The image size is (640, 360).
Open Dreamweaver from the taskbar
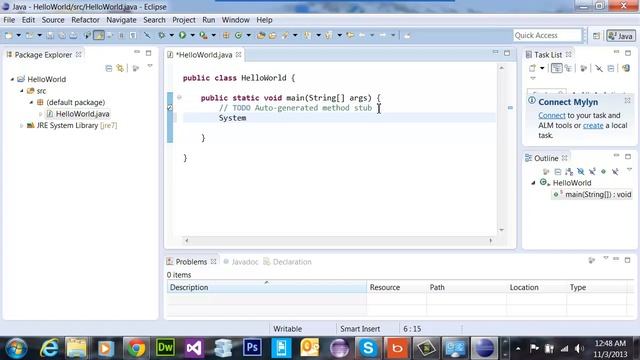165,348
